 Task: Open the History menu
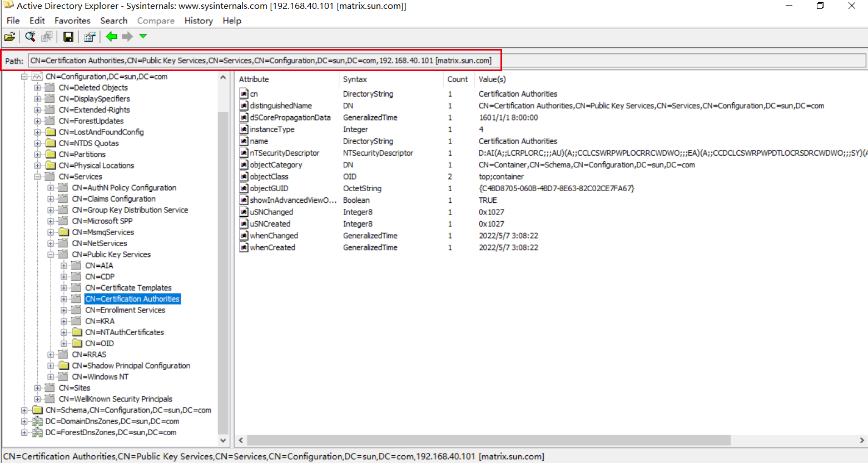click(199, 21)
